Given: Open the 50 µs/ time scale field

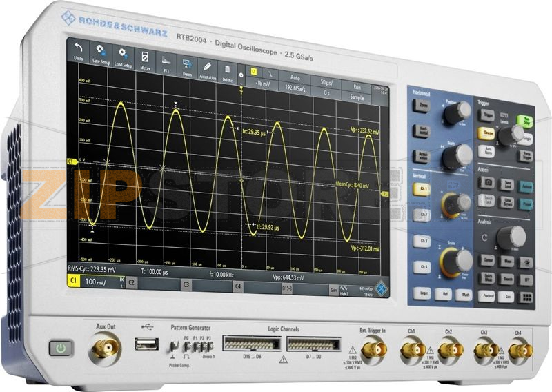Looking at the screenshot, I should [x=326, y=82].
